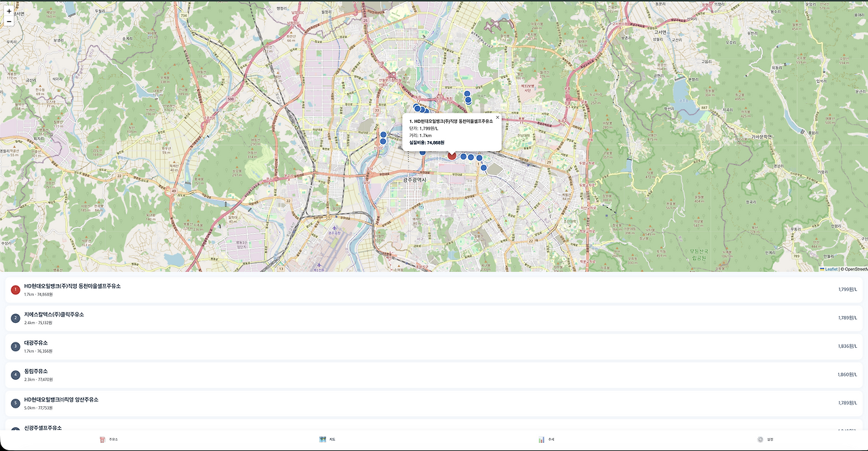Click rank 3 badge in station list

[16, 347]
